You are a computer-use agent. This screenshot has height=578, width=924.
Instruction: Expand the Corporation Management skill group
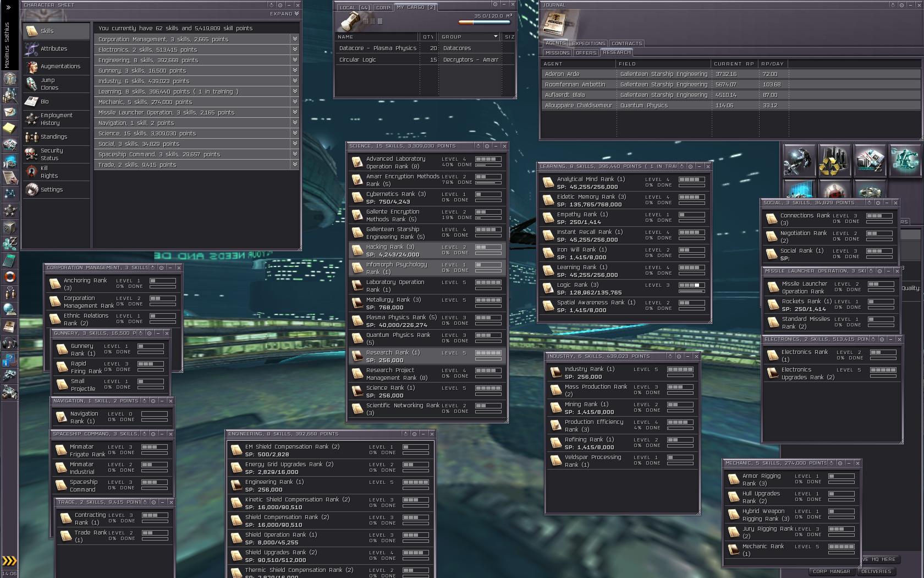click(x=295, y=39)
